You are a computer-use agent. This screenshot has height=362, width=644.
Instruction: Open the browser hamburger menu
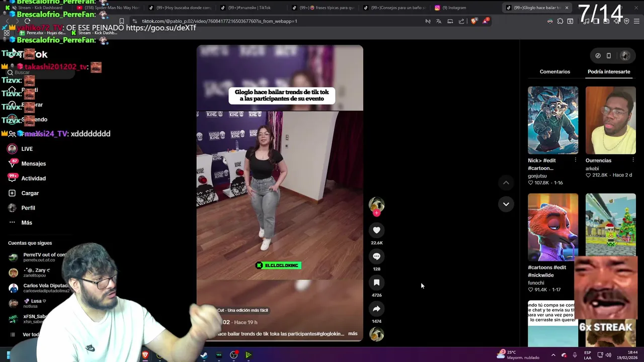636,21
